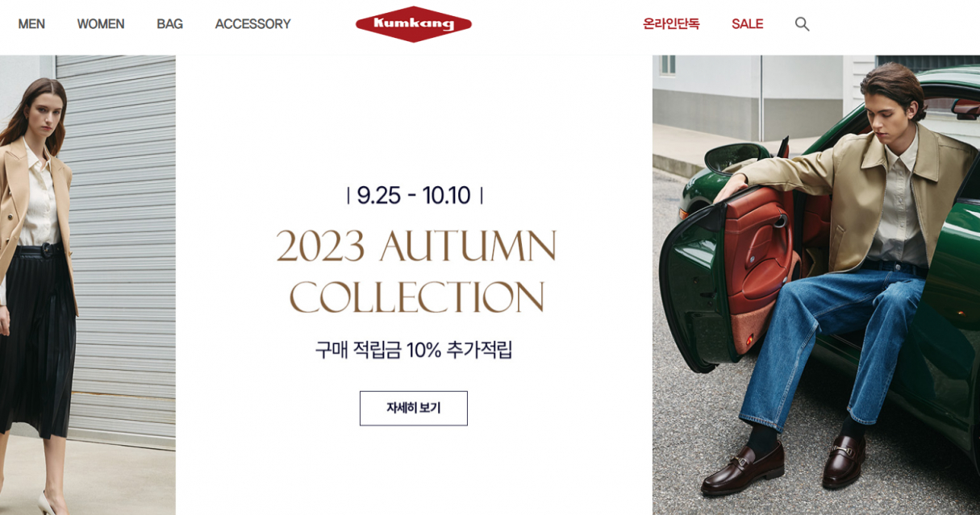Open the search magnifier icon
Image resolution: width=980 pixels, height=515 pixels.
click(802, 24)
